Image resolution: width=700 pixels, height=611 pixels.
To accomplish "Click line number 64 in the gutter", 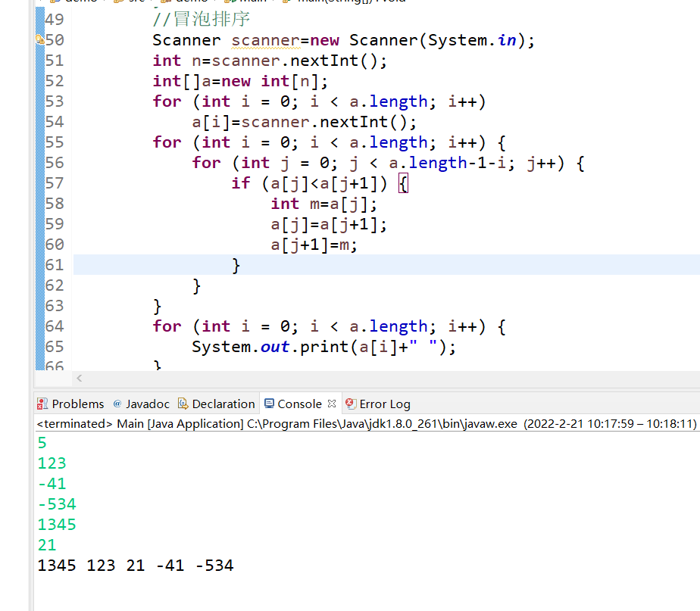I will coord(55,326).
